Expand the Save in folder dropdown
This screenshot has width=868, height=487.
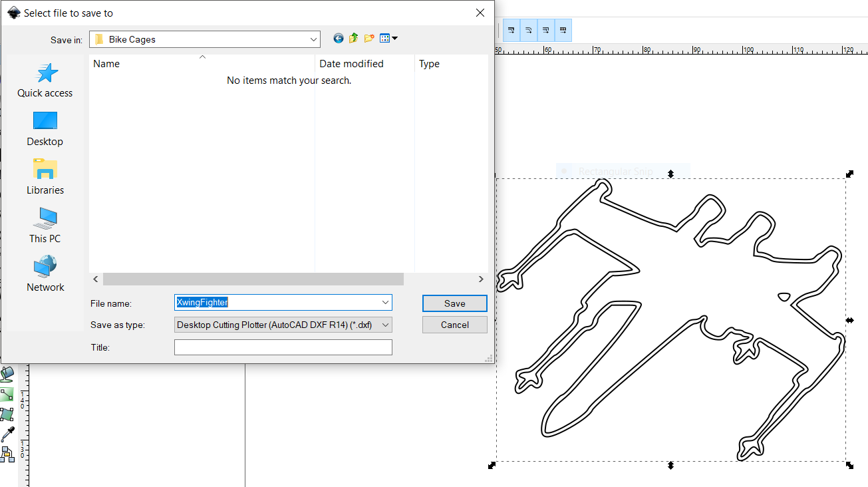pos(314,39)
